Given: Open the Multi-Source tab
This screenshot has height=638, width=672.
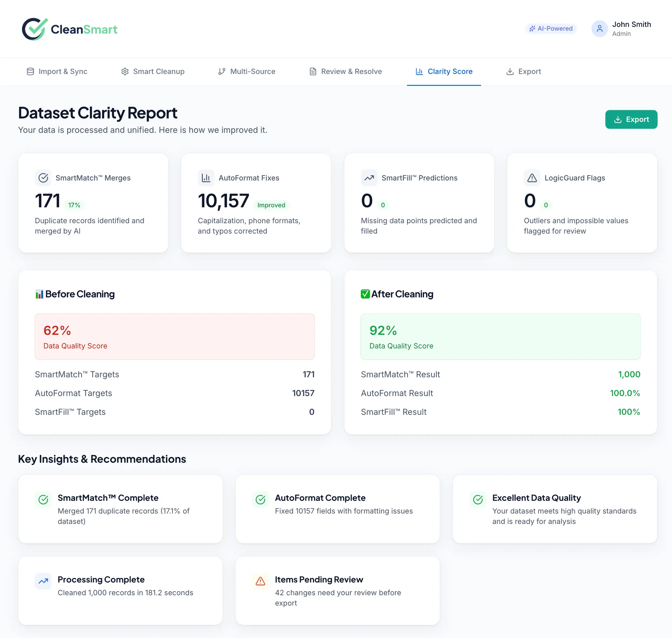Looking at the screenshot, I should 247,72.
